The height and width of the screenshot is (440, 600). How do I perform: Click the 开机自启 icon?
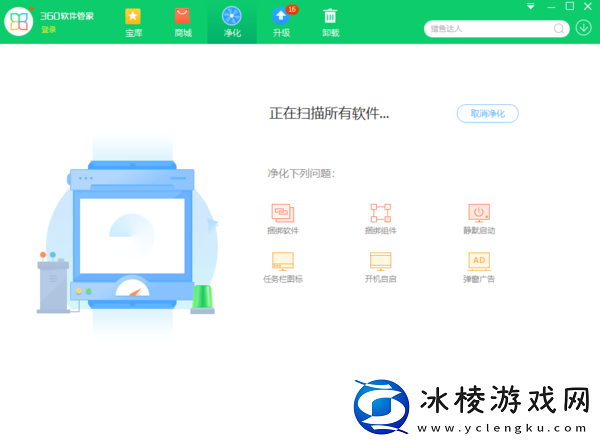pyautogui.click(x=380, y=261)
